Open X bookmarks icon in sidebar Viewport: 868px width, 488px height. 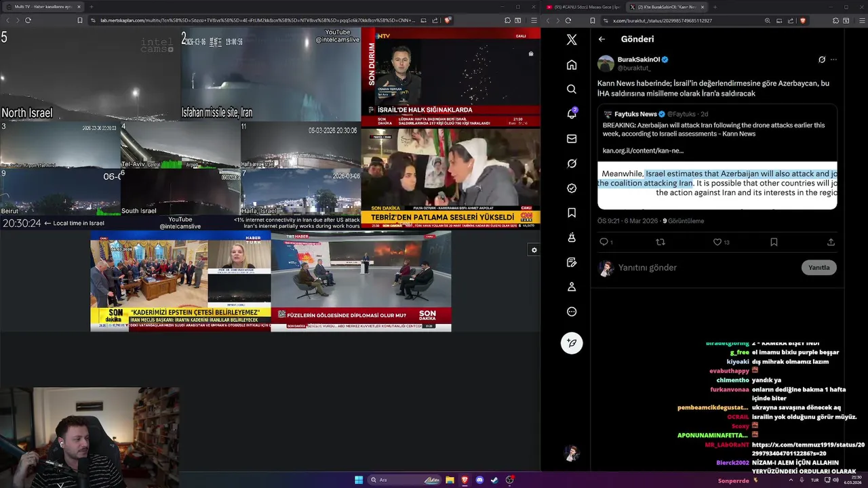pos(572,213)
